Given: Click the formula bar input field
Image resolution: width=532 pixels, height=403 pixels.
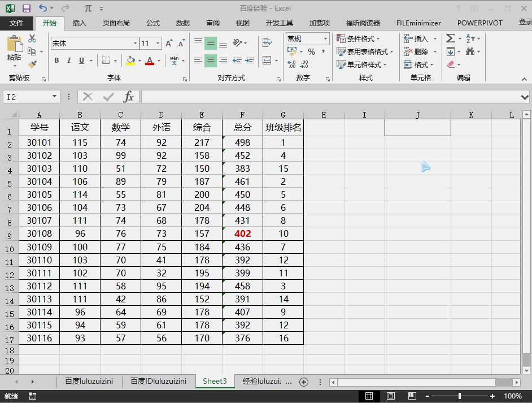Looking at the screenshot, I should tap(330, 97).
